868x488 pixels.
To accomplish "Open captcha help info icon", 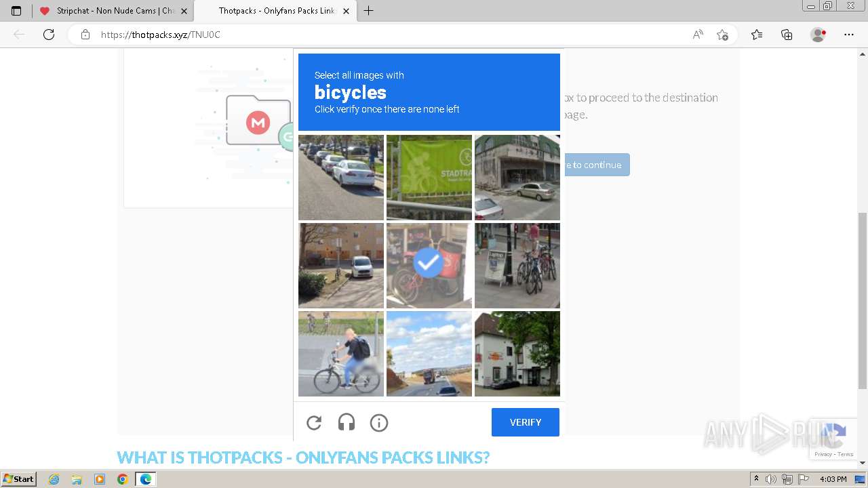I will pos(379,423).
